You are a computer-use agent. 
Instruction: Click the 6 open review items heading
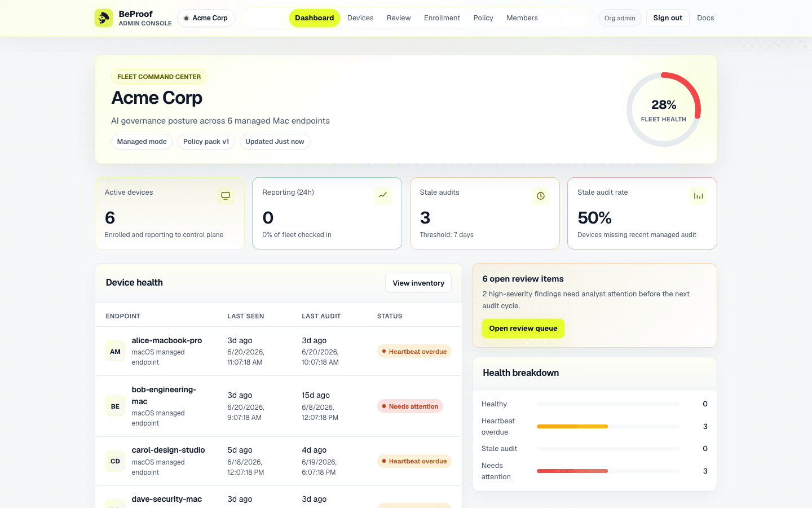pyautogui.click(x=523, y=279)
